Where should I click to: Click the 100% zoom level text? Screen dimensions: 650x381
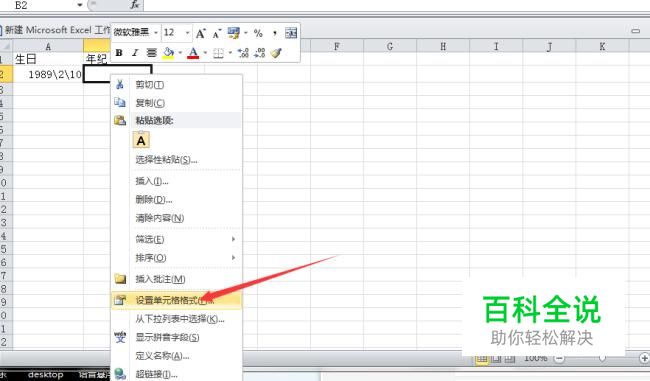(x=536, y=358)
